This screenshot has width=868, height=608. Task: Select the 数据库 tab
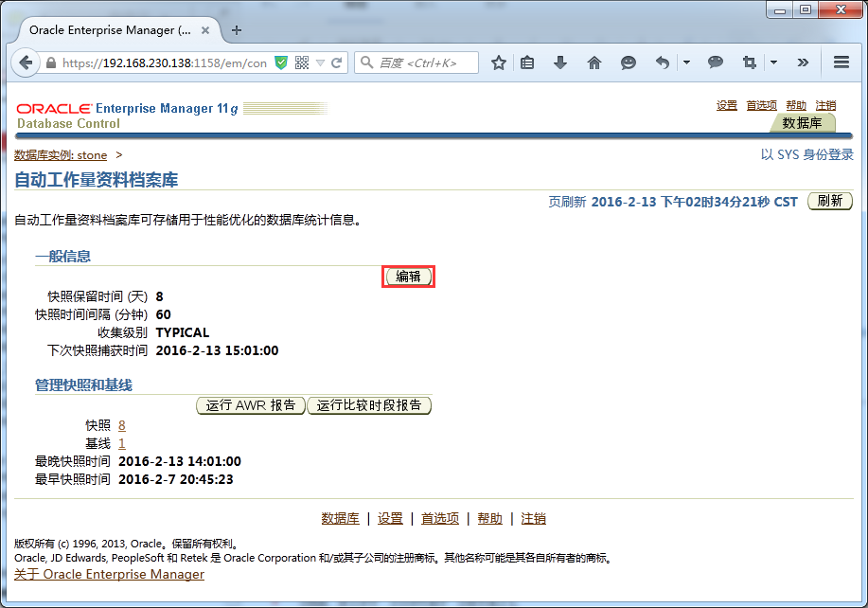(x=802, y=123)
